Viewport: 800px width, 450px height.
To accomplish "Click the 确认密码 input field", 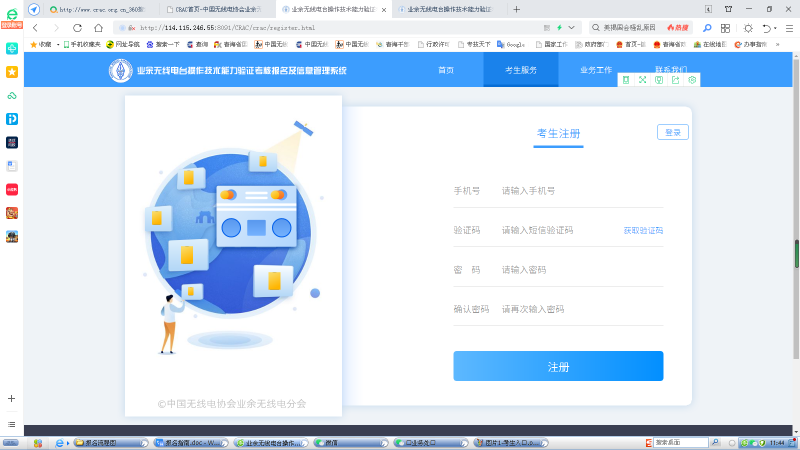I will tap(580, 310).
